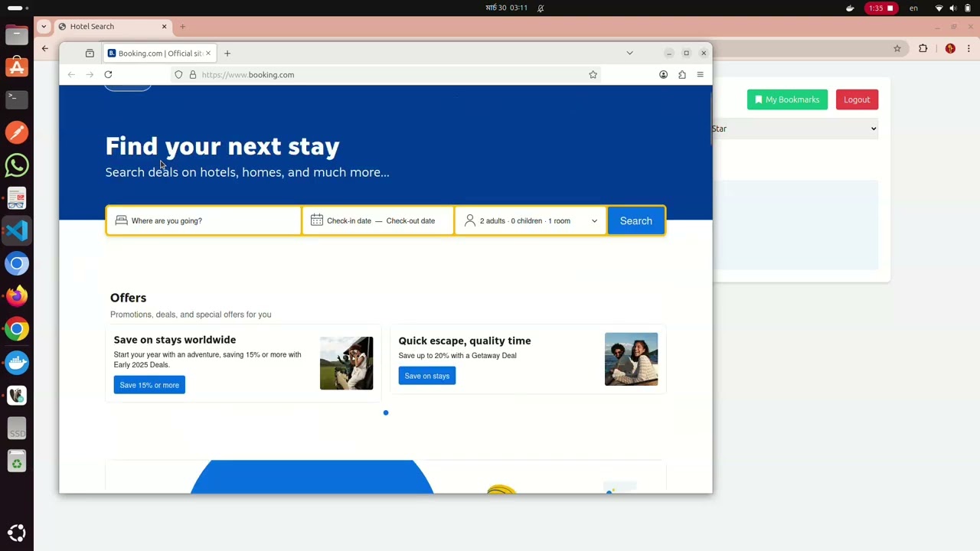This screenshot has height=551, width=980.
Task: Bookmark page with Chrome star icon
Action: 897,48
